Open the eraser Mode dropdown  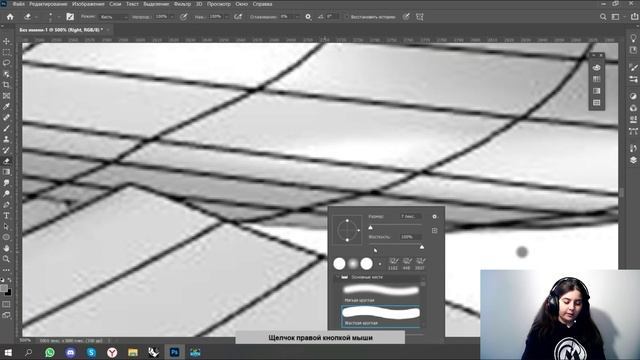pos(114,17)
